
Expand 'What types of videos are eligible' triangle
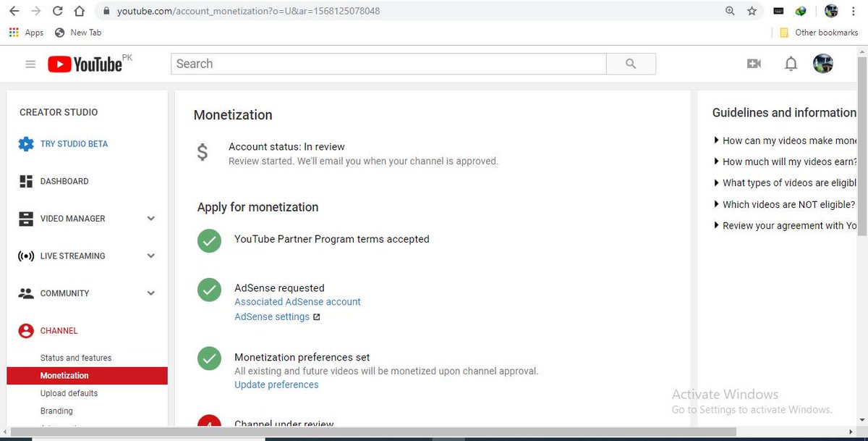716,182
